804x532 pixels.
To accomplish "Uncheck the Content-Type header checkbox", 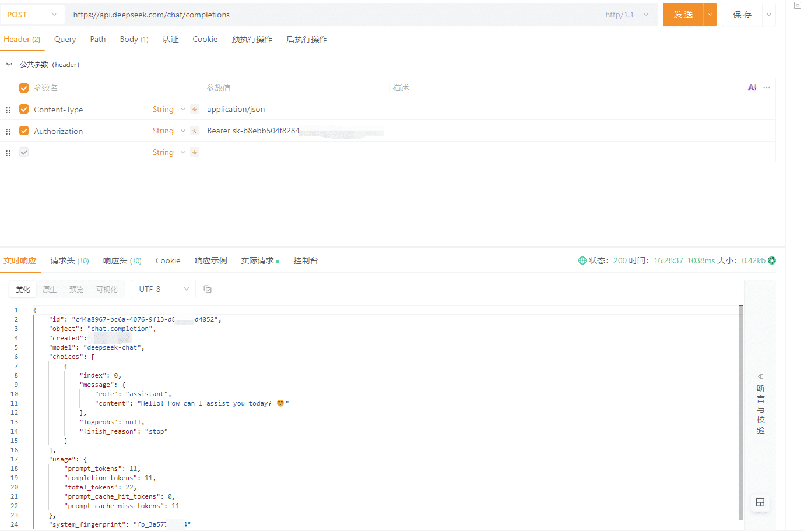I will point(24,109).
